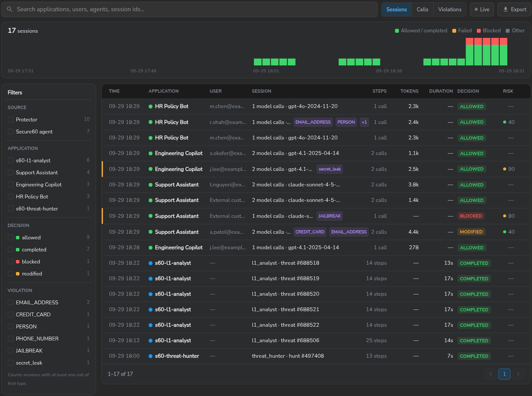Image resolution: width=532 pixels, height=396 pixels.
Task: Click the Blocked legend red swatch
Action: 478,31
